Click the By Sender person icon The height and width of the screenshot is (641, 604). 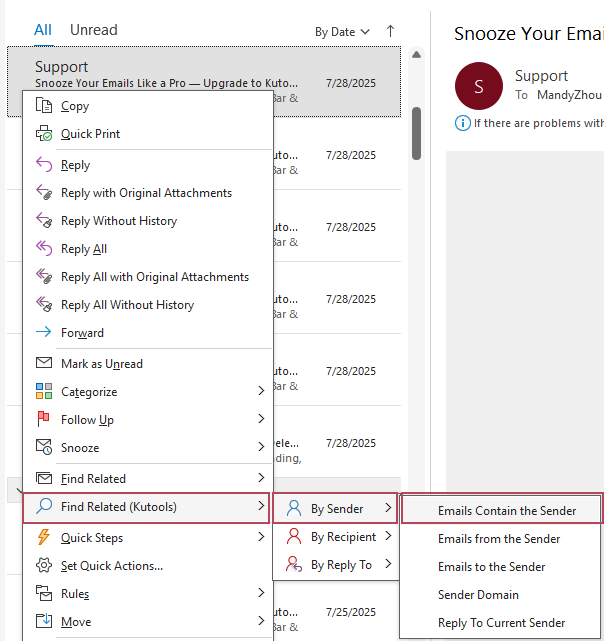click(x=294, y=508)
